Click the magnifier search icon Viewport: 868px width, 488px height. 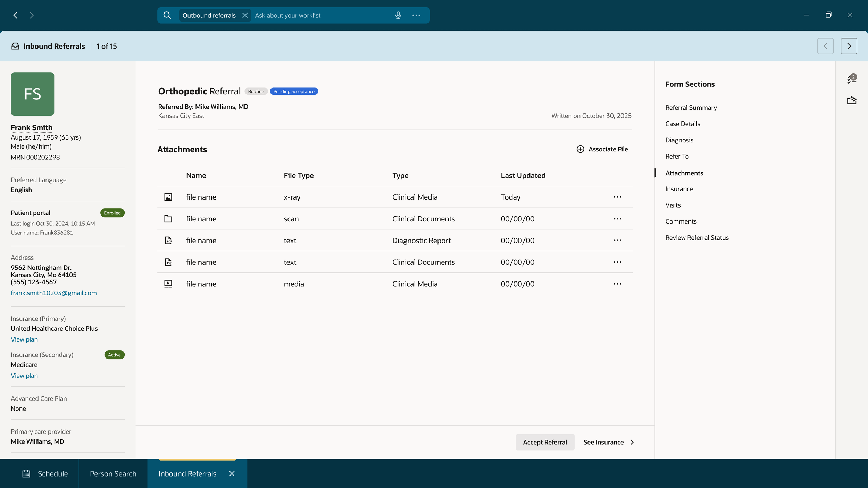point(167,15)
